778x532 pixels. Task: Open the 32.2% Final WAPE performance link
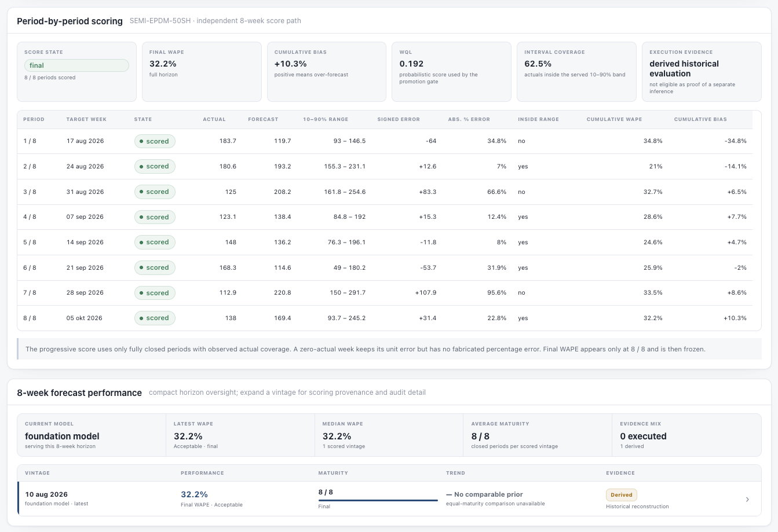194,494
